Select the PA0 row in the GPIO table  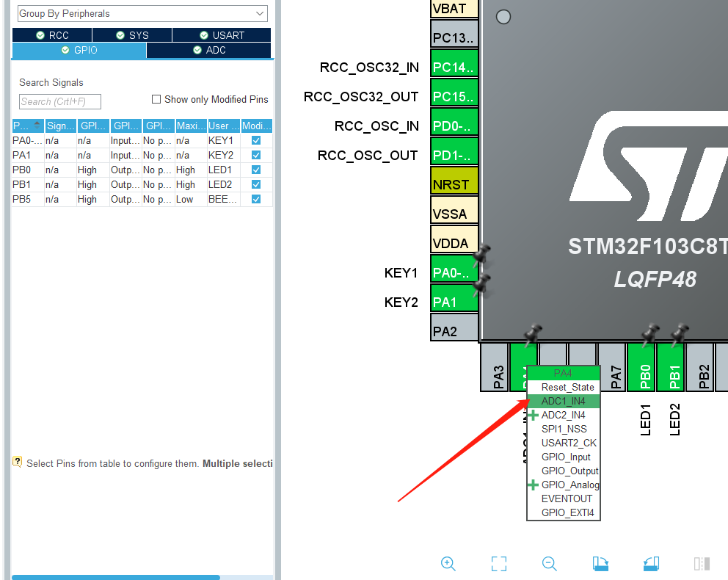point(142,140)
